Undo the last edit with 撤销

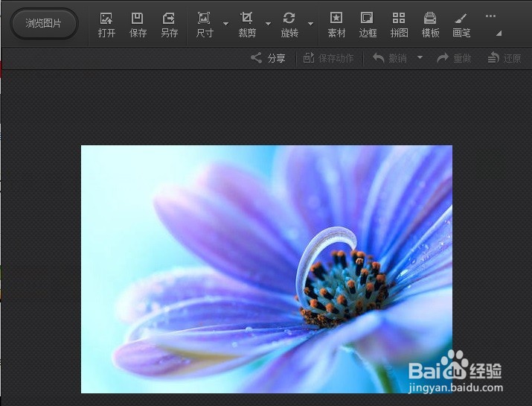tap(389, 58)
